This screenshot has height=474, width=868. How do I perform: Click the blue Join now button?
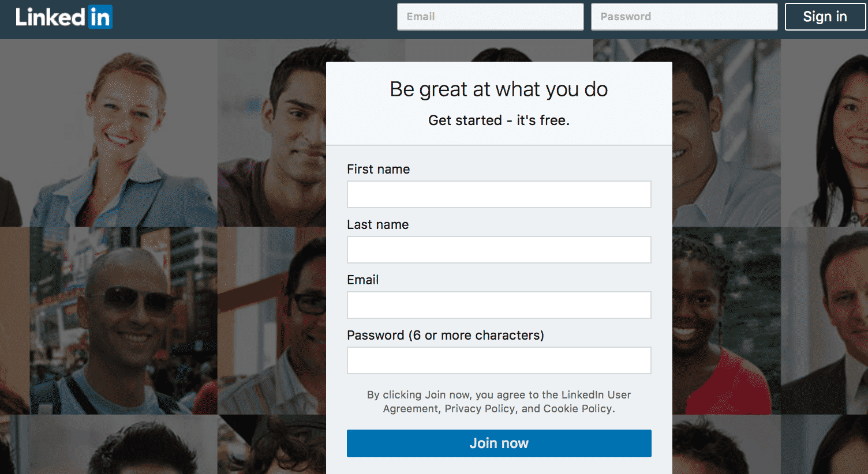pyautogui.click(x=499, y=443)
